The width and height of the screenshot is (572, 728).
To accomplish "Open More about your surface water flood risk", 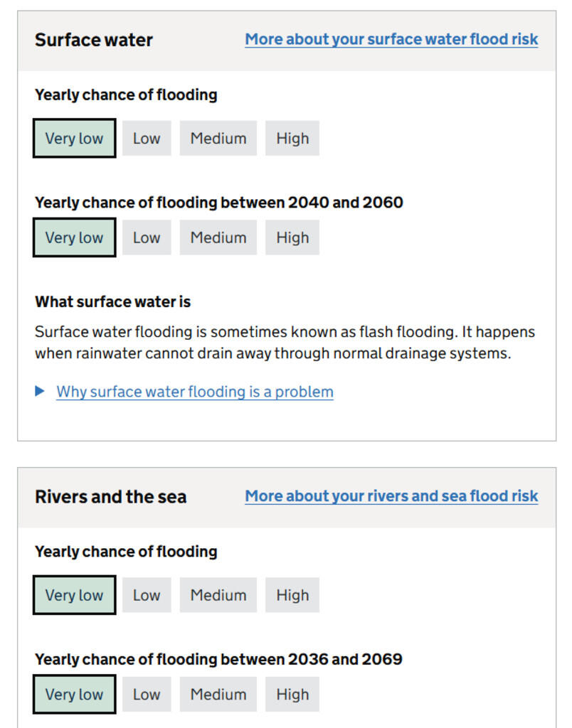I will [x=391, y=39].
